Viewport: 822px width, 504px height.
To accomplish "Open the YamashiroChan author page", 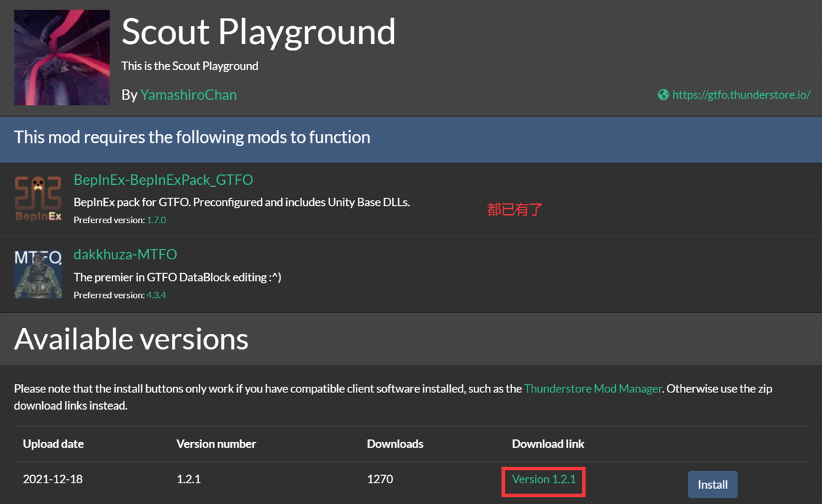I will pyautogui.click(x=188, y=94).
